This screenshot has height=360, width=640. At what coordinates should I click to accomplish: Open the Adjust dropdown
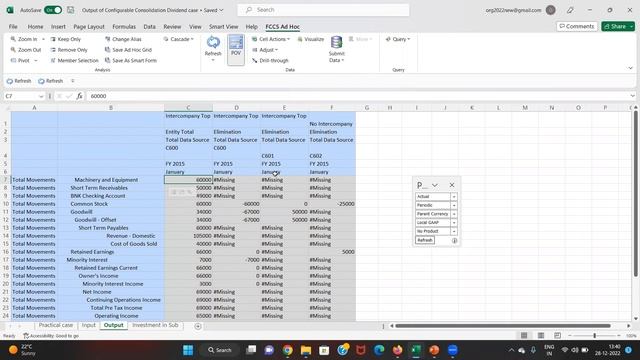(265, 50)
